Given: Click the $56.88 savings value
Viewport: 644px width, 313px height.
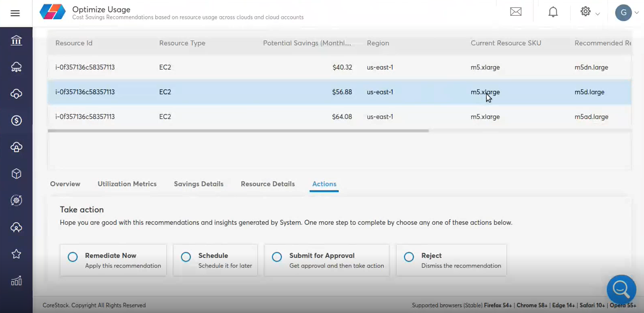Looking at the screenshot, I should 342,92.
